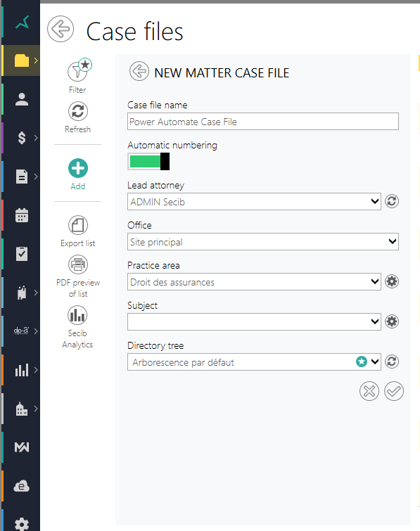Click the Secib logo at sidebar top
Image resolution: width=420 pixels, height=531 pixels.
pos(23,23)
